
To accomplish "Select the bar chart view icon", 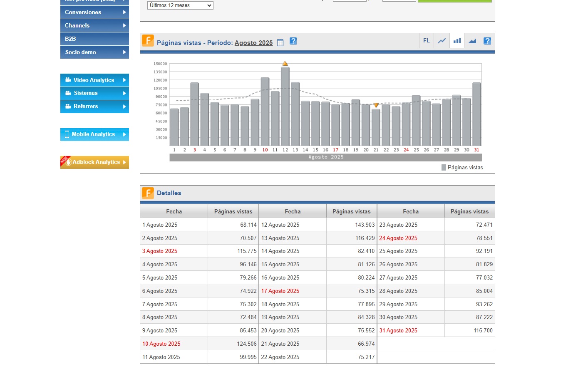I will click(x=457, y=41).
